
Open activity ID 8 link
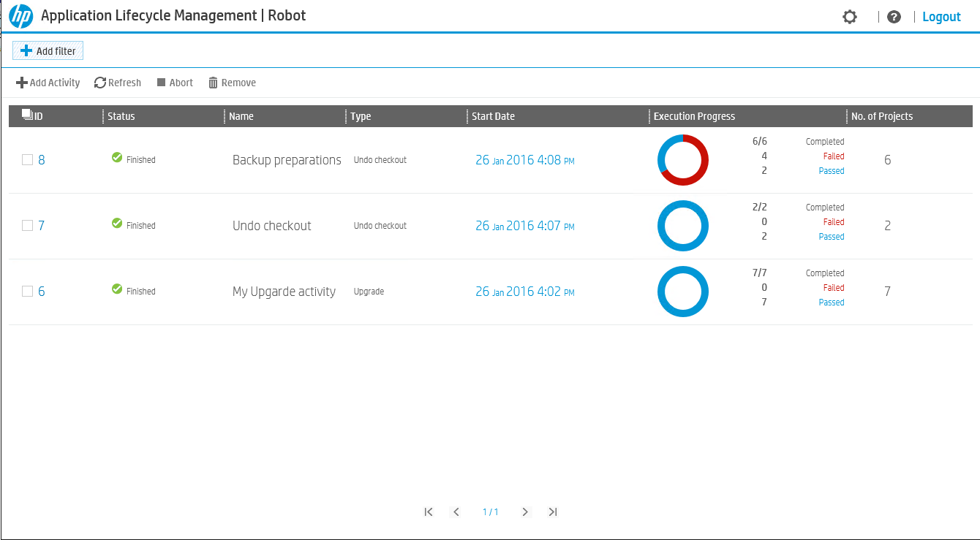click(x=42, y=160)
